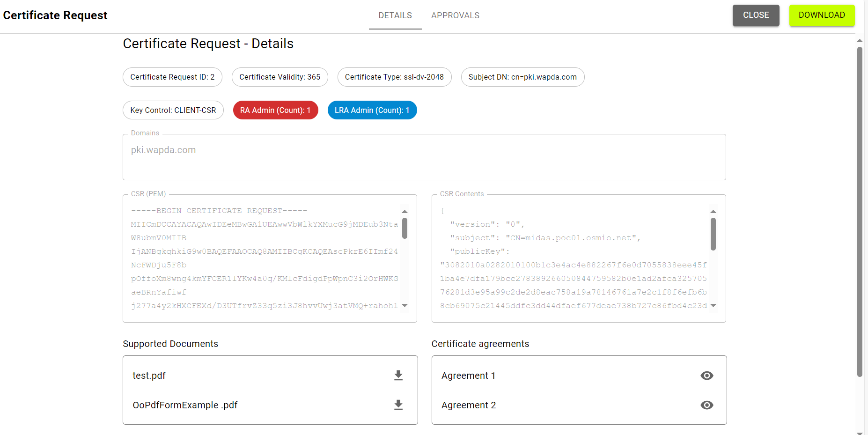
Task: Click the main page vertical scrollbar thumb
Action: pos(860,212)
